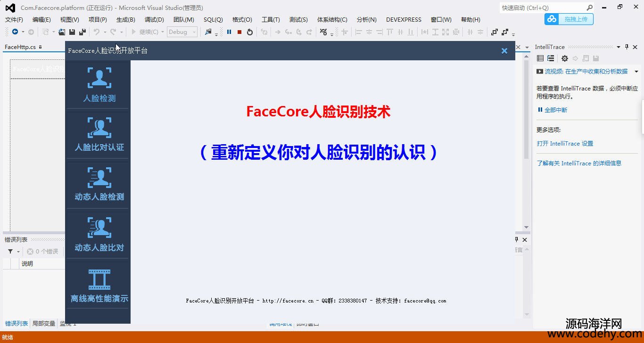Image resolution: width=644 pixels, height=343 pixels.
Task: Open the DEVEXPRESS menu
Action: pos(404,20)
